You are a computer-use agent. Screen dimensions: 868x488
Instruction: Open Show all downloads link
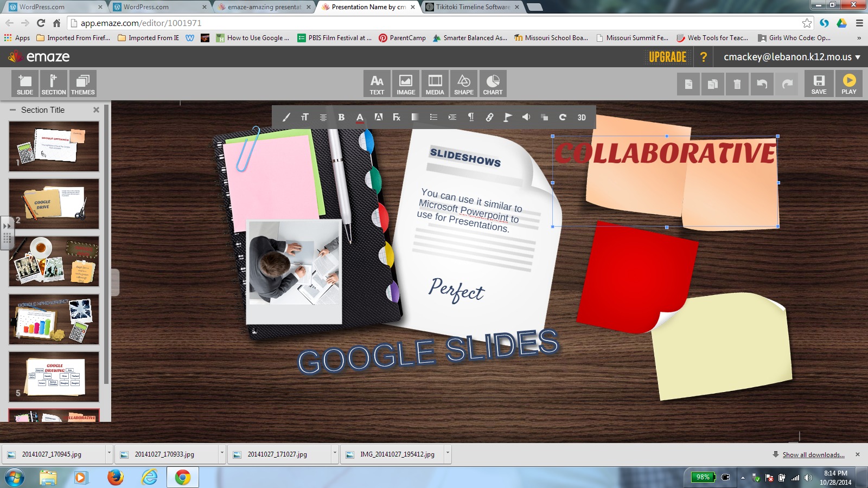[x=813, y=454]
